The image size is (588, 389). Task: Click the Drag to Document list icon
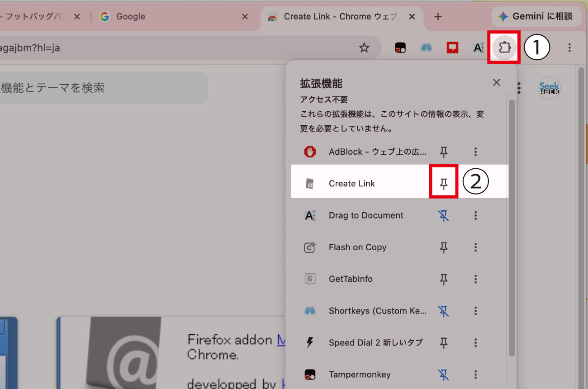[310, 215]
